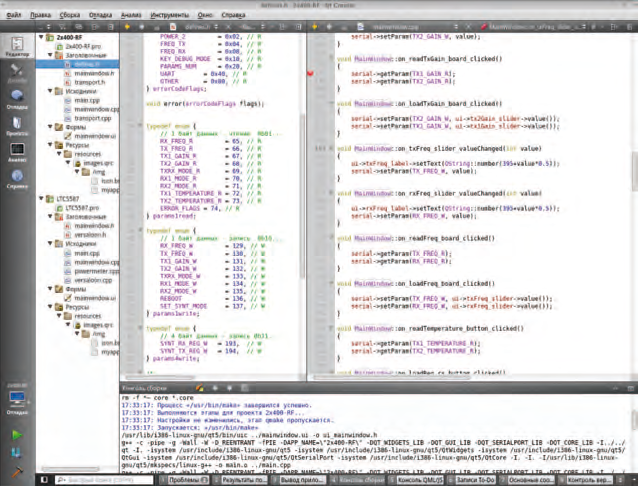Open the Проекты mode in sidebar

[16, 127]
